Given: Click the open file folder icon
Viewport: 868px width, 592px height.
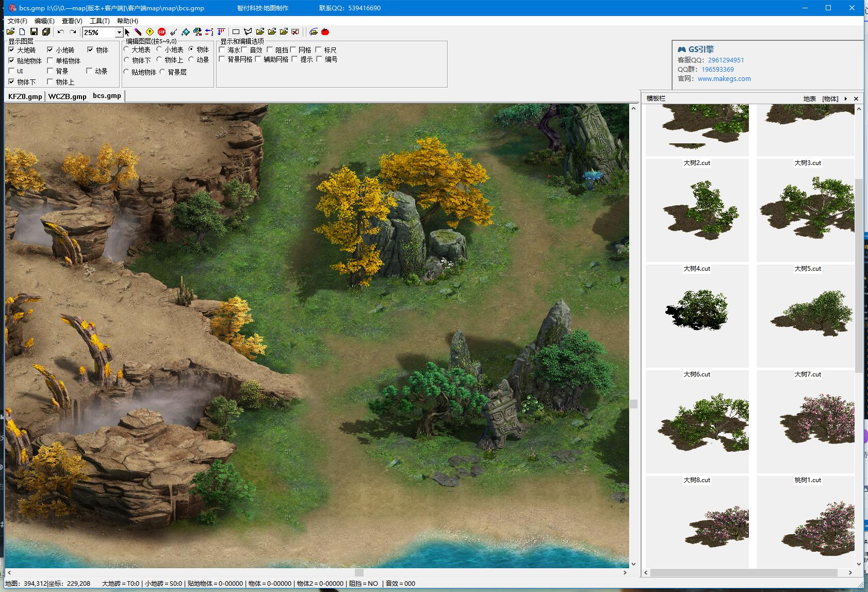Looking at the screenshot, I should (10, 32).
